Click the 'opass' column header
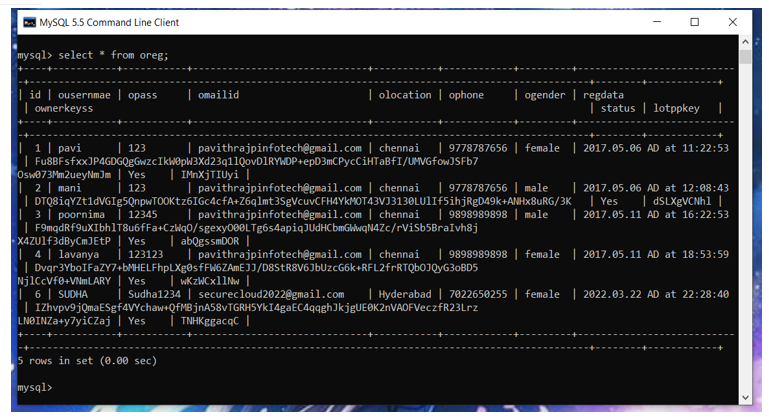Image resolution: width=769 pixels, height=420 pixels. pos(142,95)
